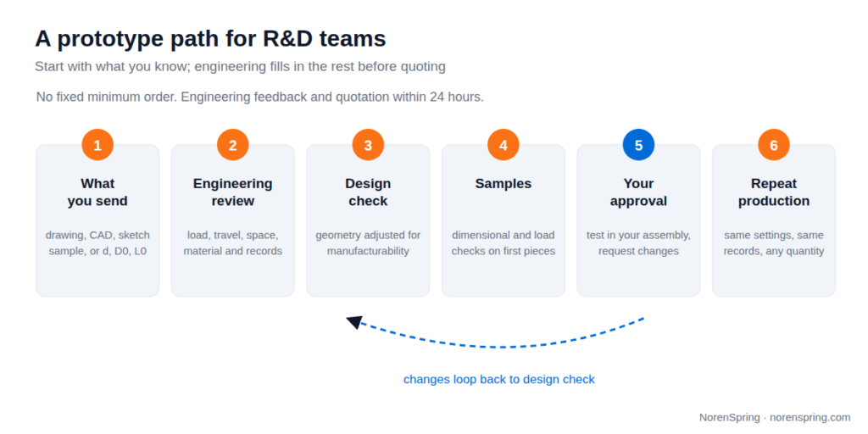The height and width of the screenshot is (434, 868).
Task: Select the 'Repeat production' card heading
Action: pyautogui.click(x=774, y=192)
